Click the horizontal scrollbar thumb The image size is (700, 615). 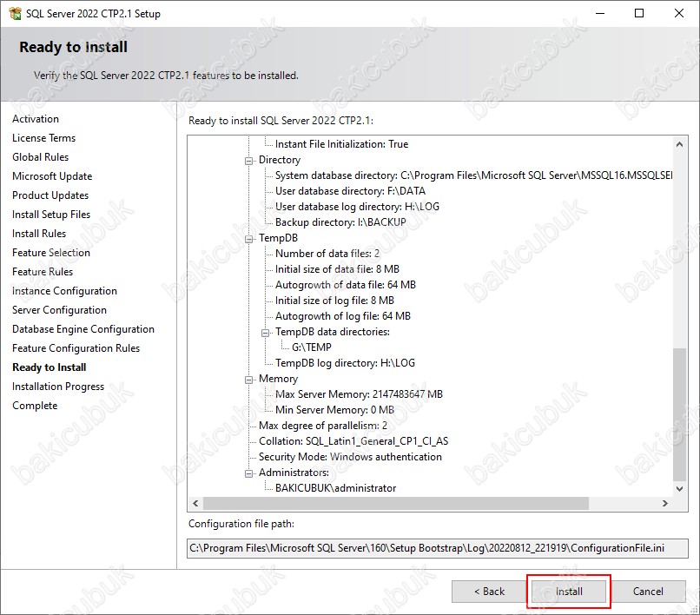point(396,503)
